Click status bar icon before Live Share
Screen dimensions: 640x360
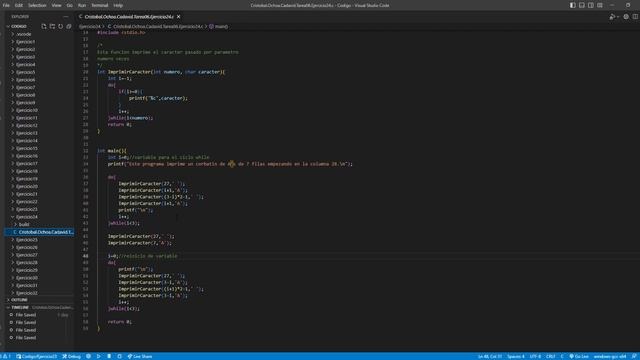[119, 356]
